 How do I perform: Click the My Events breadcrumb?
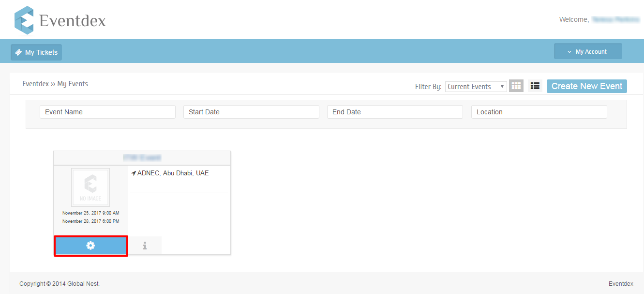[x=73, y=84]
